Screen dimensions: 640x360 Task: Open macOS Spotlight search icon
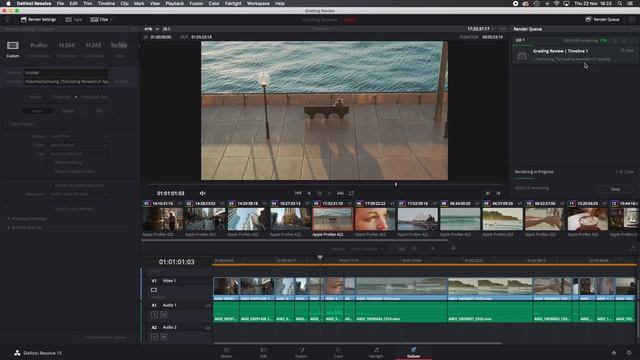pyautogui.click(x=620, y=3)
